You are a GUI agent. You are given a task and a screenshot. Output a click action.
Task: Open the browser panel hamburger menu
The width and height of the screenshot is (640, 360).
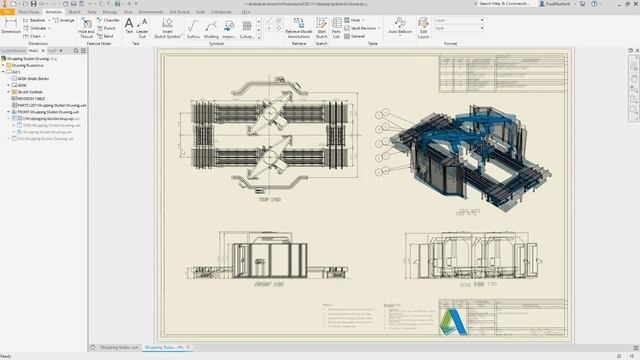pos(83,51)
